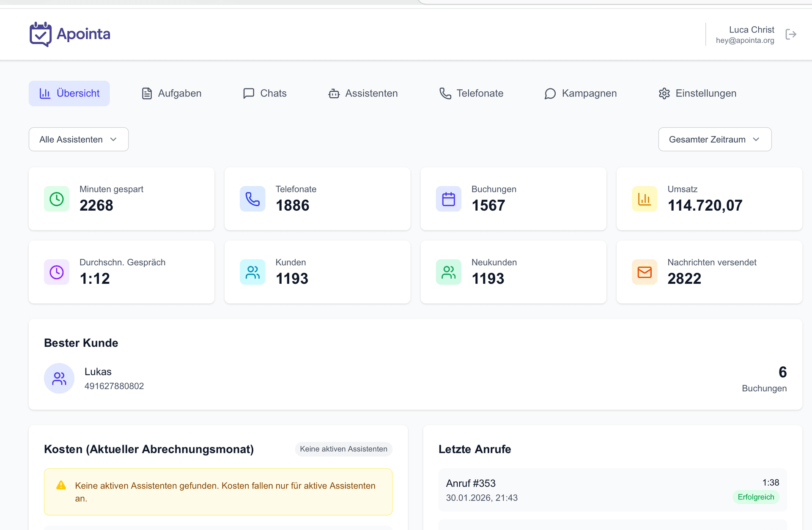Click the clock icon on Minuten gespart card
This screenshot has width=812, height=530.
56,199
